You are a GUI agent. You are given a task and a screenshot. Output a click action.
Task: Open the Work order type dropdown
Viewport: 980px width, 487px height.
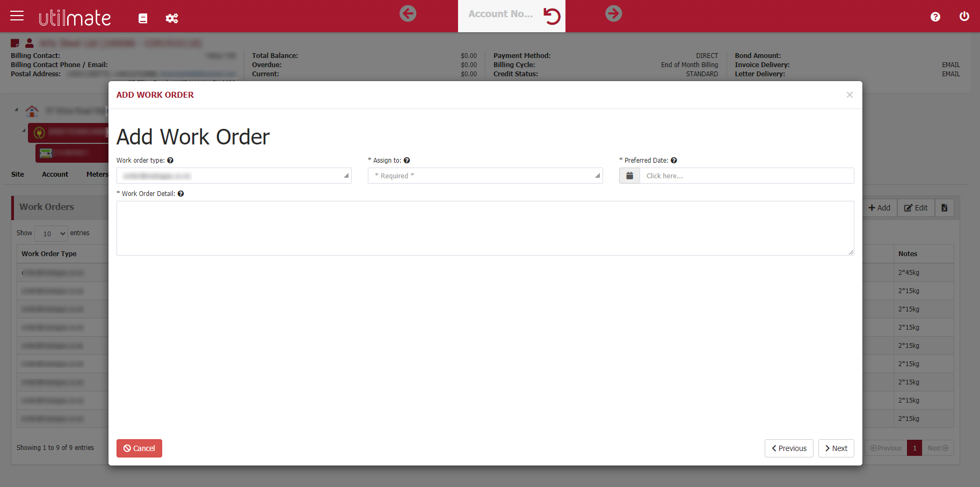click(234, 176)
